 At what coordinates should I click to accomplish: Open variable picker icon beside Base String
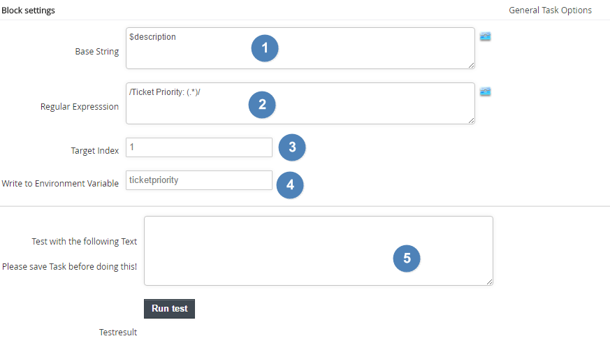point(485,36)
